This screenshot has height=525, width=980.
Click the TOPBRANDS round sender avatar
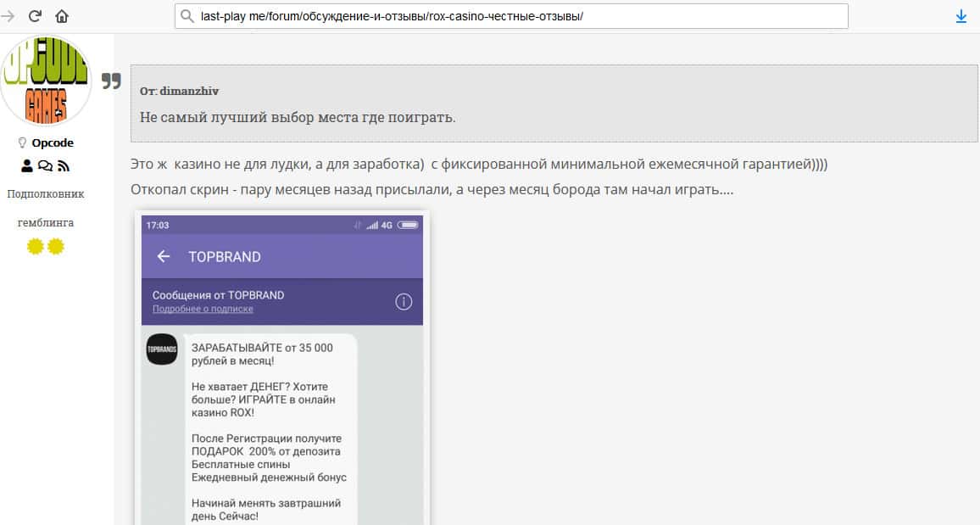(x=162, y=349)
